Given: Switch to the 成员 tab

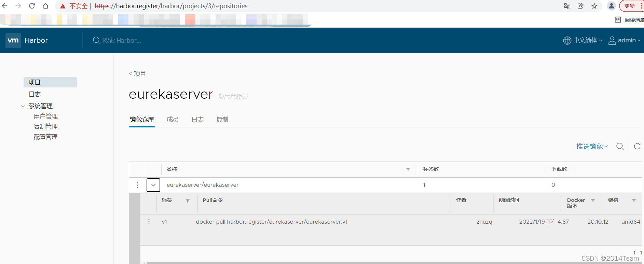Looking at the screenshot, I should (x=173, y=120).
